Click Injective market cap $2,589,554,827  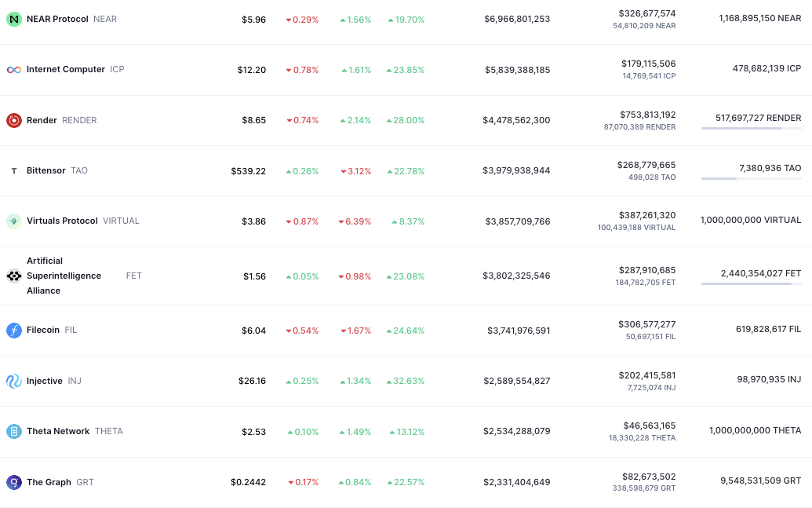click(x=517, y=381)
